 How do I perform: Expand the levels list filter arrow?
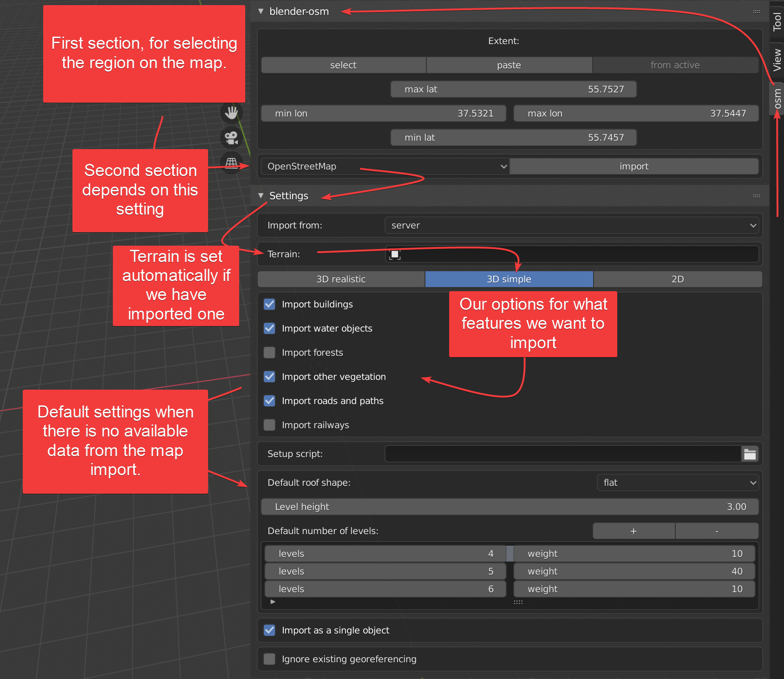point(273,601)
